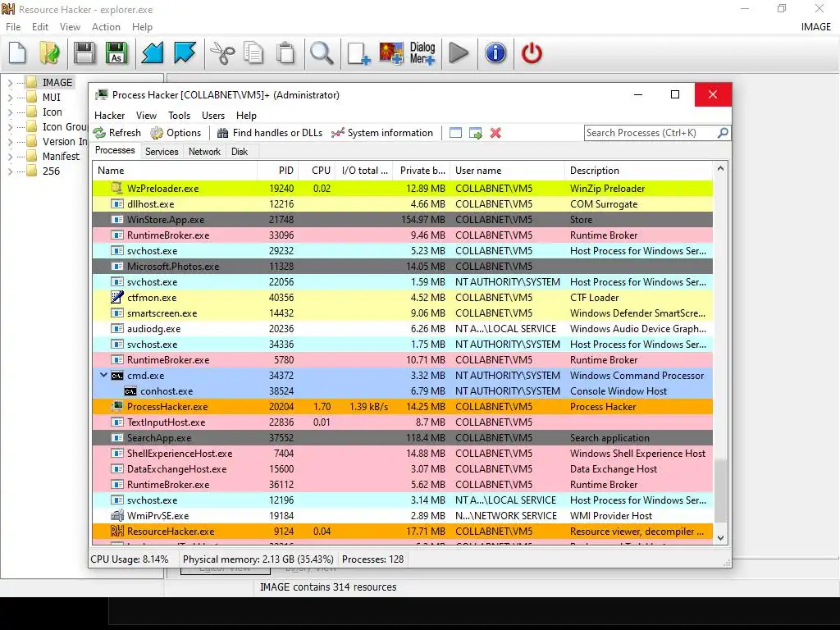The height and width of the screenshot is (630, 840).
Task: Click the scroll up arrow in process list
Action: (720, 169)
